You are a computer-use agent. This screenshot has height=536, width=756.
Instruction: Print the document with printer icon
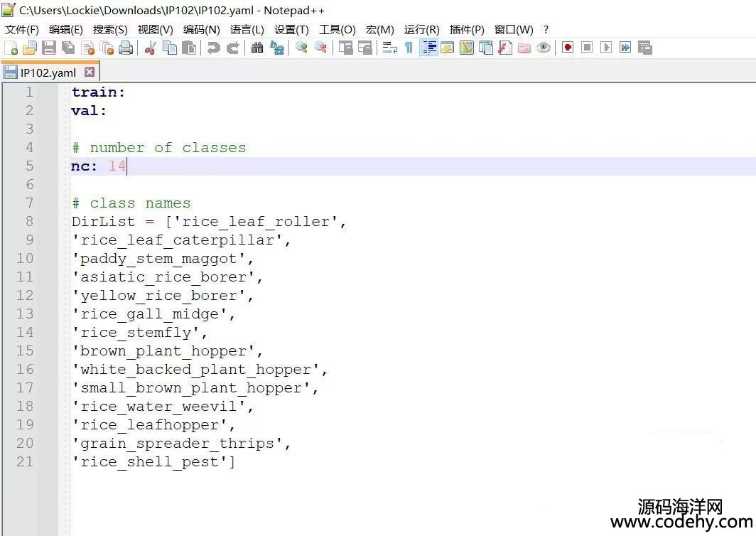click(126, 48)
